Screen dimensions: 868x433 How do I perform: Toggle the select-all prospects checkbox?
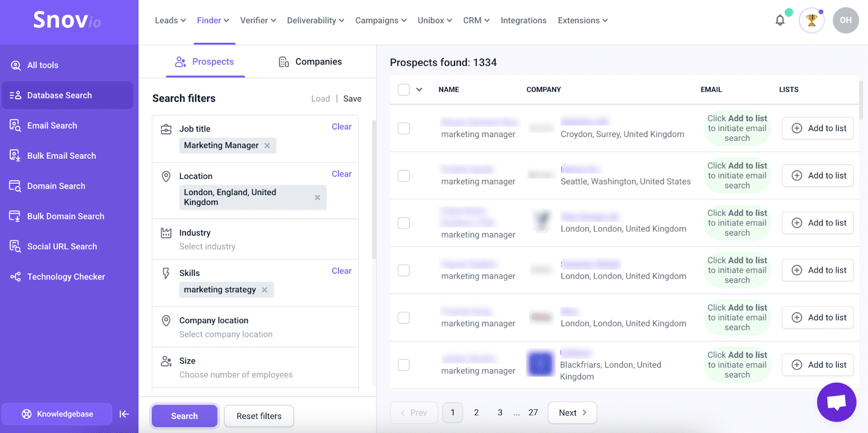(404, 89)
